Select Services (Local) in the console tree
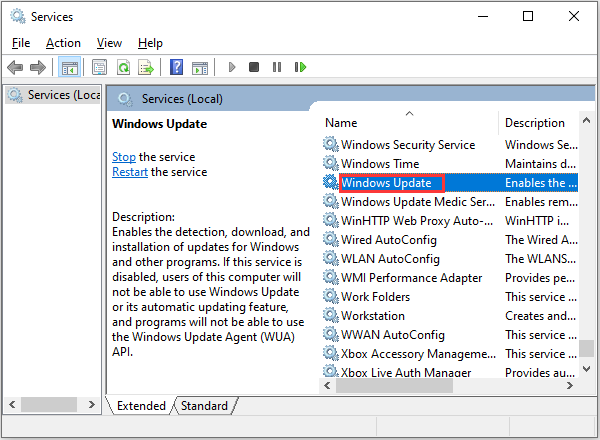 coord(54,95)
